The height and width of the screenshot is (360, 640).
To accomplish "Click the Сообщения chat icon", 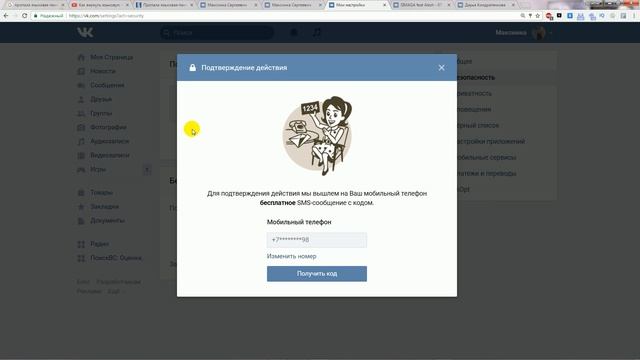I will tap(81, 85).
